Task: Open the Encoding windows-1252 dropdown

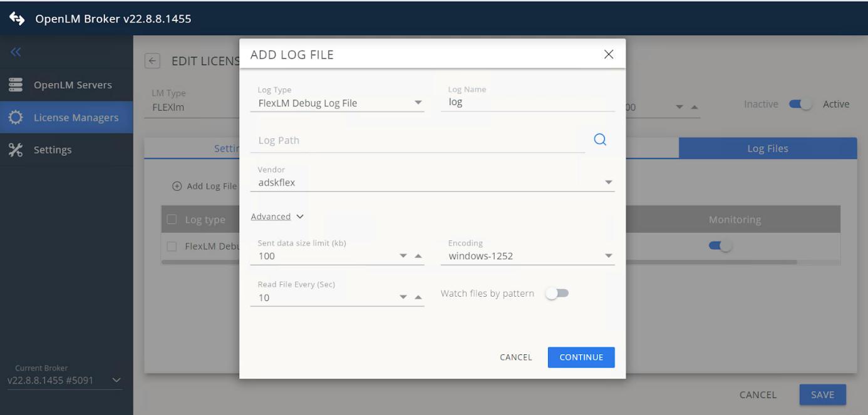Action: [608, 256]
